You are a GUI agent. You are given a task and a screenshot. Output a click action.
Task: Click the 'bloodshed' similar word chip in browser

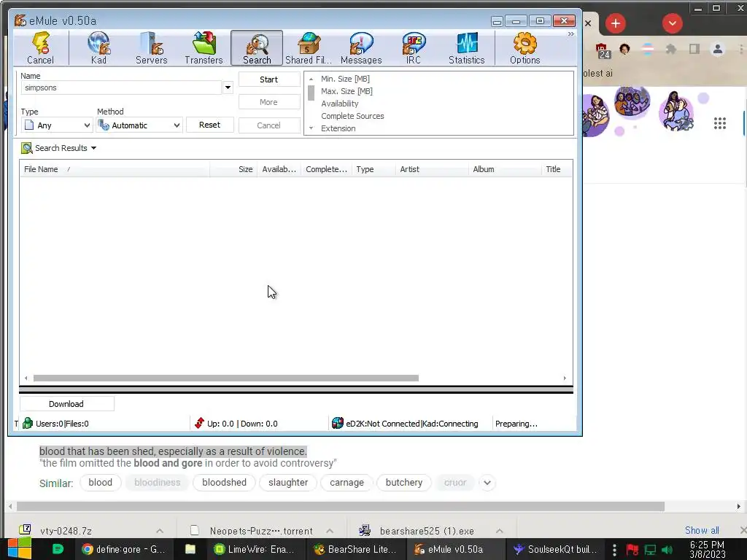tap(225, 483)
